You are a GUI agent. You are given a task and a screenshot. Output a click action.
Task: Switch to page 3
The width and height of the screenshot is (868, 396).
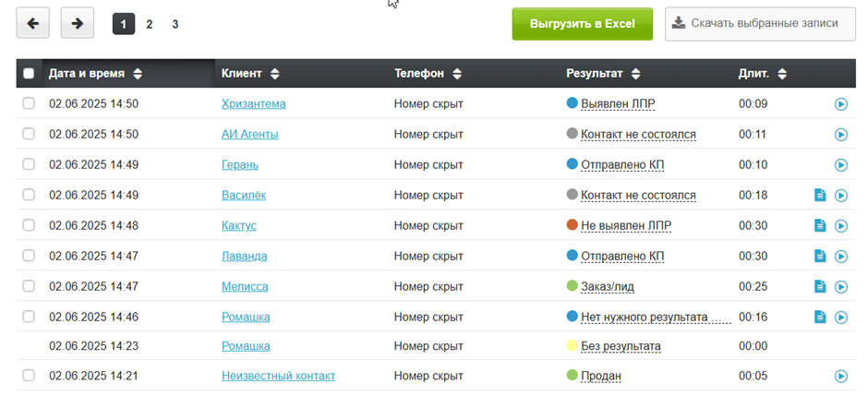tap(175, 24)
